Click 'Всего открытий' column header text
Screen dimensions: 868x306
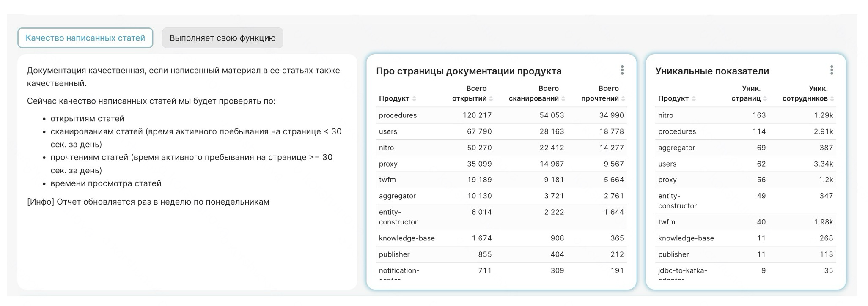tap(470, 93)
